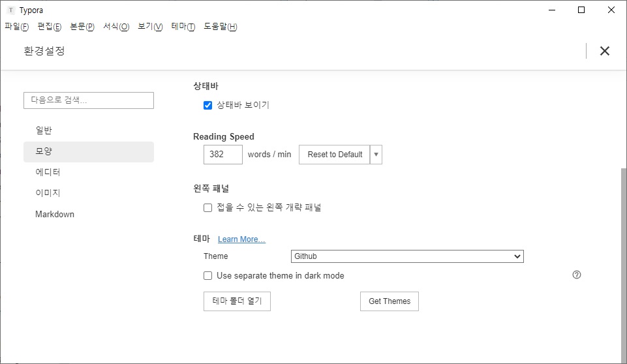This screenshot has width=627, height=364.
Task: Click the 테마 폴더 열기 button
Action: tap(237, 301)
